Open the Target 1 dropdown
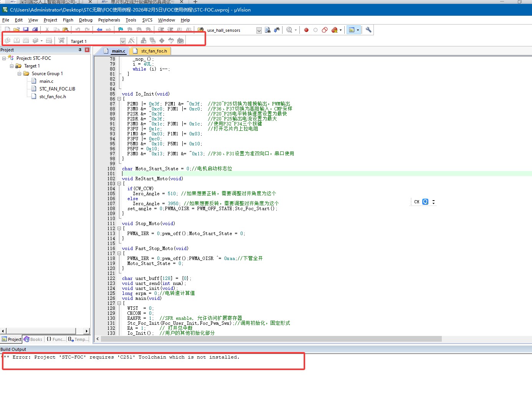This screenshot has height=395, width=532. pyautogui.click(x=122, y=41)
